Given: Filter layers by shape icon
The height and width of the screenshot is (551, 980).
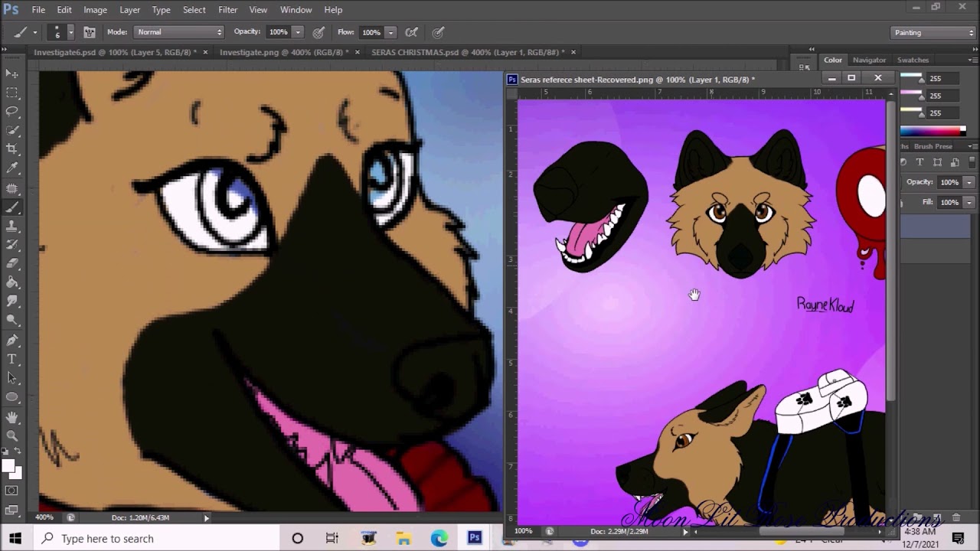Looking at the screenshot, I should pyautogui.click(x=936, y=162).
